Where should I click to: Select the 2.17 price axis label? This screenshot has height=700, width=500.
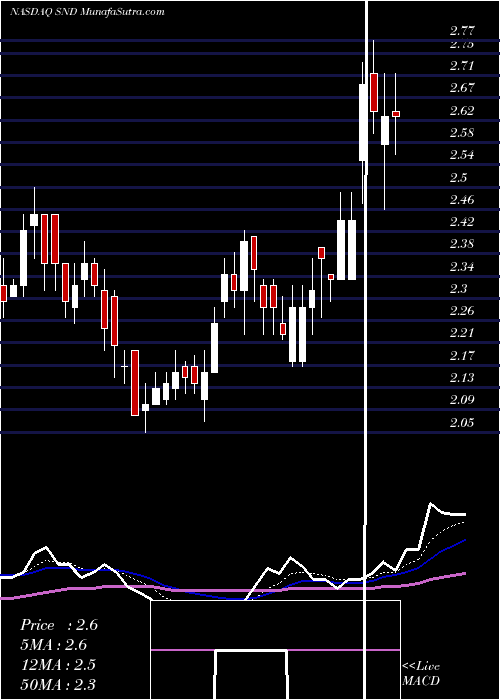pyautogui.click(x=462, y=356)
